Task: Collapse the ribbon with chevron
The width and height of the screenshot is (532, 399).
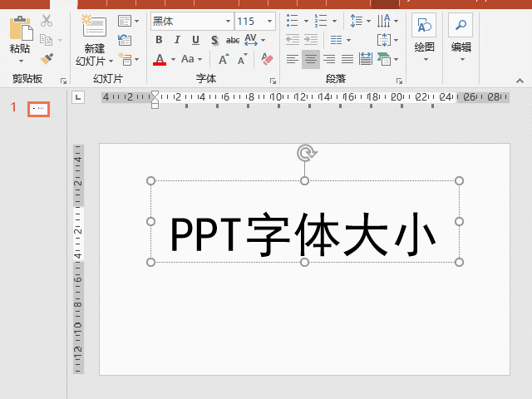Action: point(520,81)
